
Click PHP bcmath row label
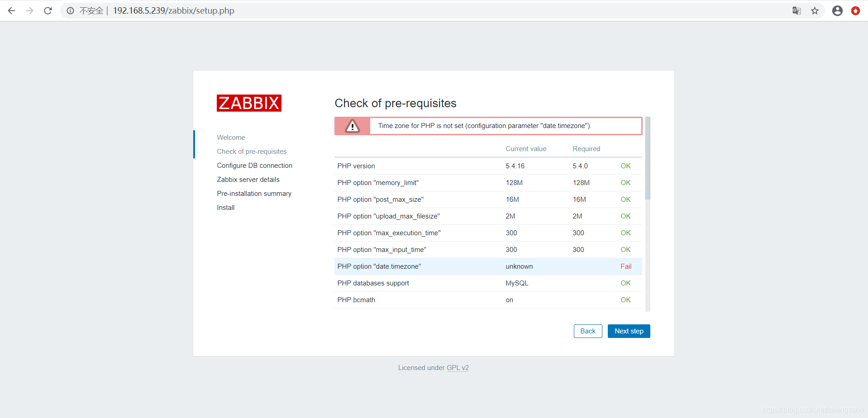[x=356, y=300]
